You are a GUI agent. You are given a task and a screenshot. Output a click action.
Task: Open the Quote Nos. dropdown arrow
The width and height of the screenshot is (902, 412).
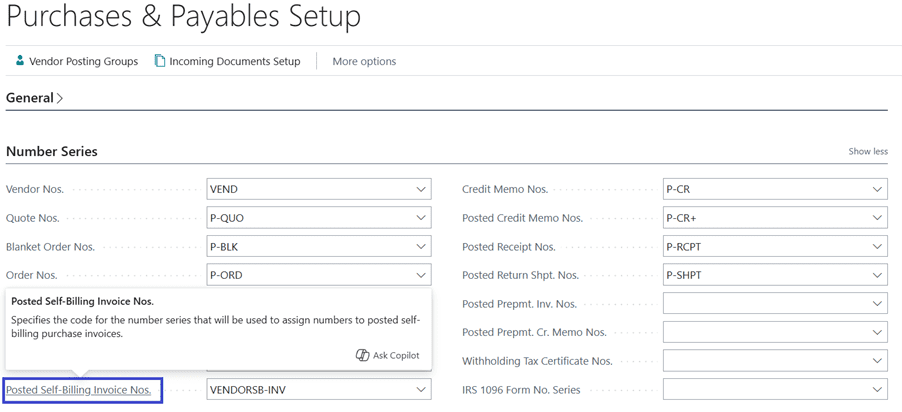[x=421, y=218]
